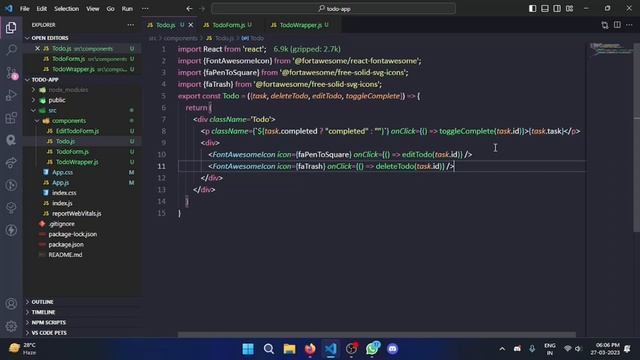Open the Go menu
The image size is (640, 360).
pyautogui.click(x=110, y=8)
